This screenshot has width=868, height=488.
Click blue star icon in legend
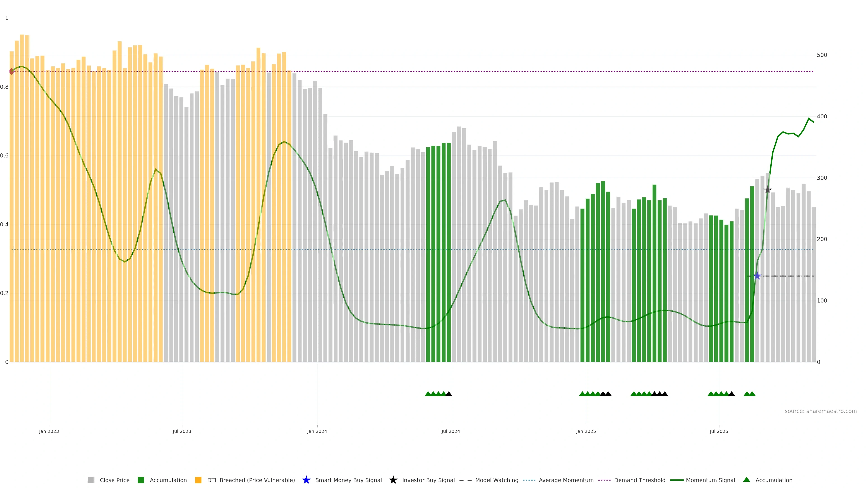click(306, 480)
